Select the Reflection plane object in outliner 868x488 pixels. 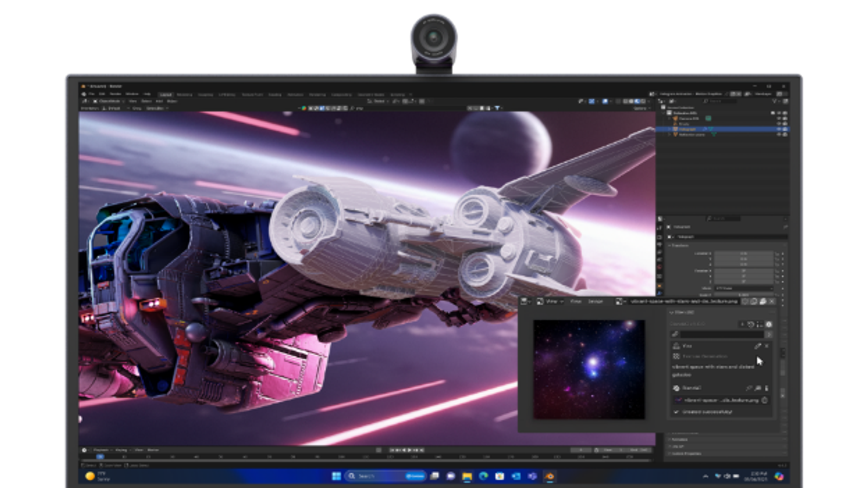692,134
